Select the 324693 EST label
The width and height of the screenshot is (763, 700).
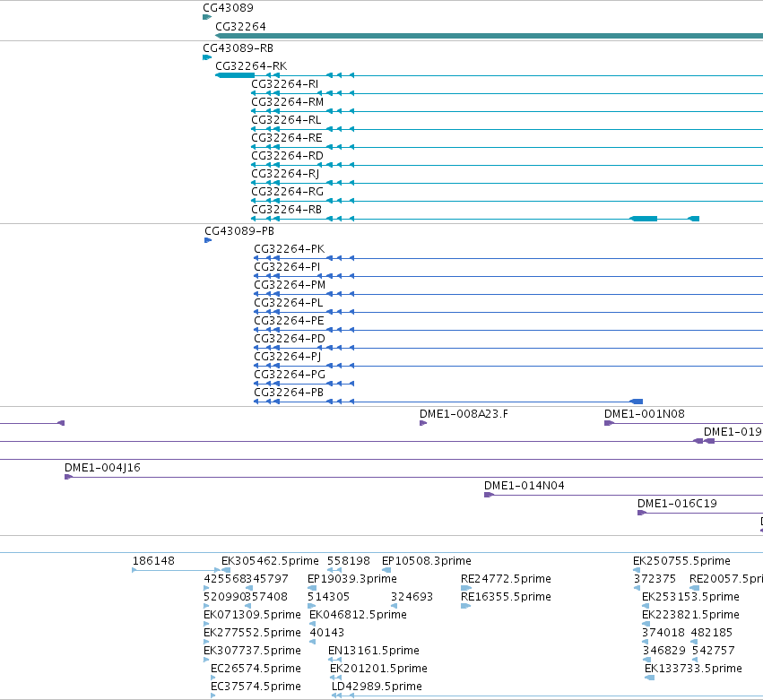click(412, 597)
